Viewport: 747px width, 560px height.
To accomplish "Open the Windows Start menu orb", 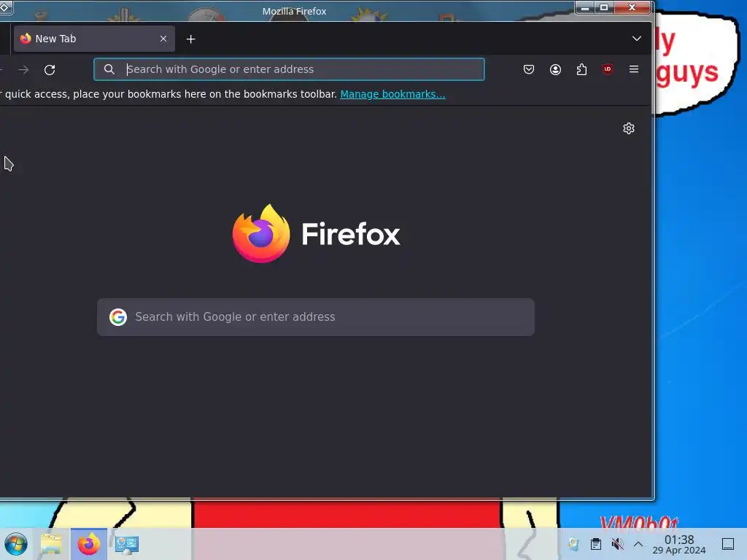I will [16, 544].
